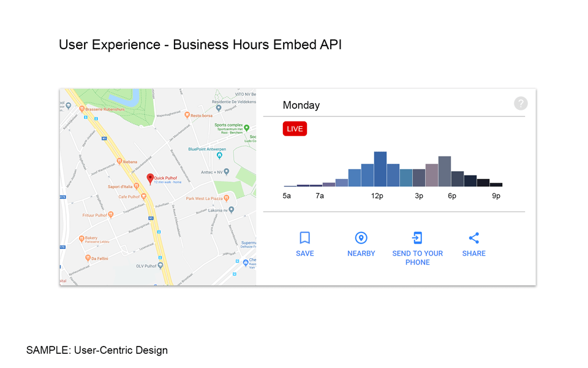This screenshot has height=368, width=588.
Task: Click the 6p axis label
Action: pos(452,196)
